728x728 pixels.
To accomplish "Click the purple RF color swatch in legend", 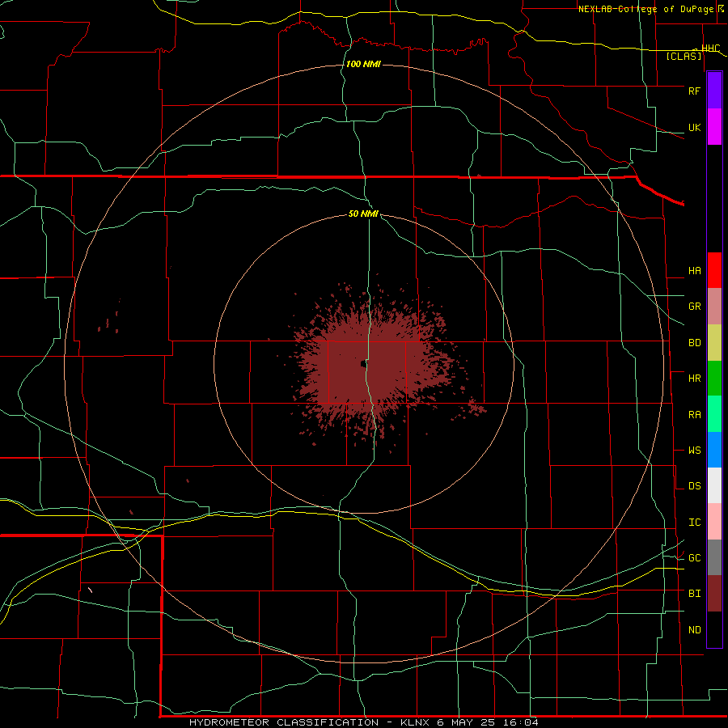I will [714, 91].
